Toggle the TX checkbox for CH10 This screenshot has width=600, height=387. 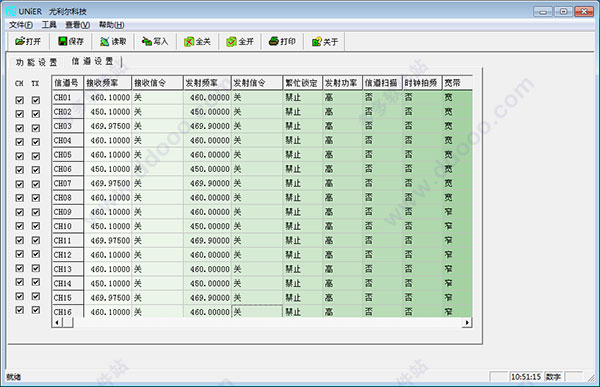pos(36,226)
